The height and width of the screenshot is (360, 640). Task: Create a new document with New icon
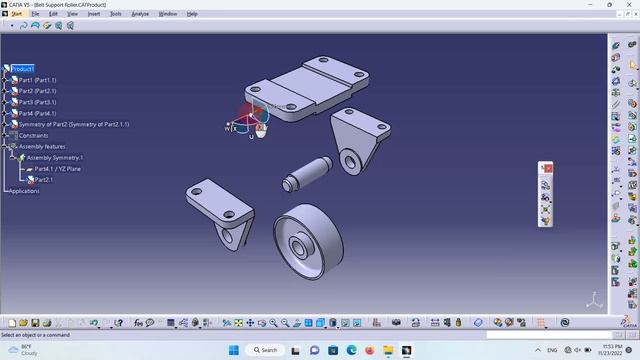[x=12, y=323]
